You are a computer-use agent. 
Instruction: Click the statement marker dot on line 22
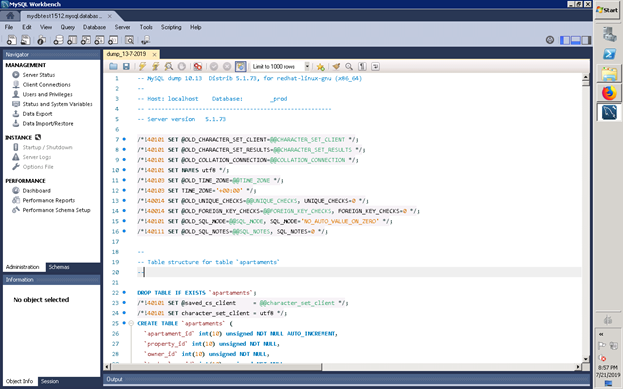point(124,292)
